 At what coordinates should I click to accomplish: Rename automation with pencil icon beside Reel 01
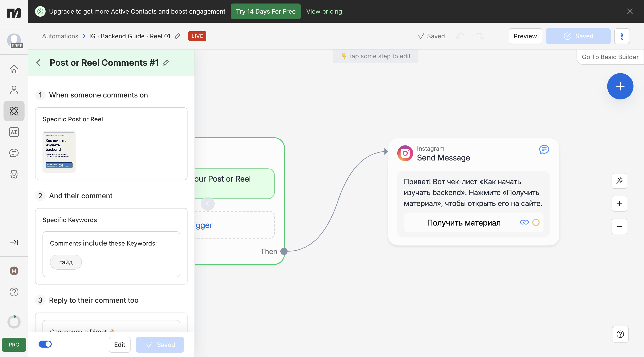pyautogui.click(x=177, y=36)
